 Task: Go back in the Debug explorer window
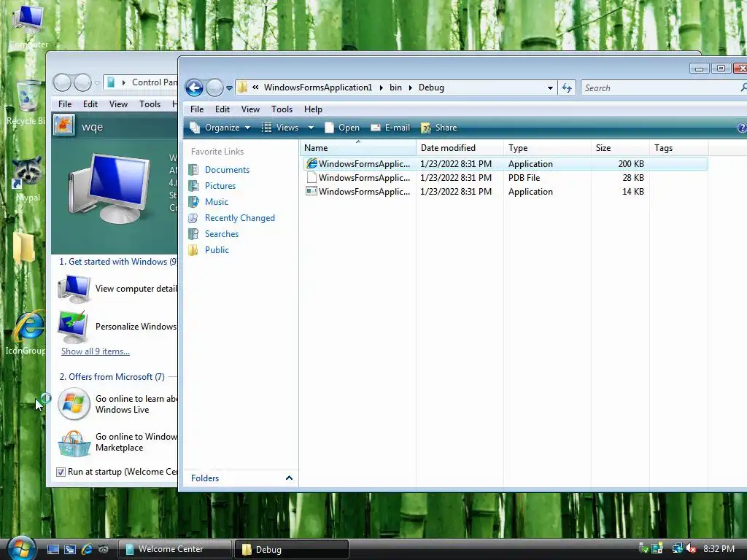194,87
